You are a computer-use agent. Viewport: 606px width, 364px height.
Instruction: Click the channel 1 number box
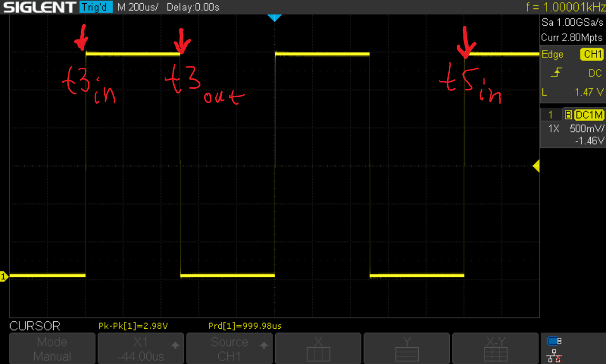click(x=551, y=115)
